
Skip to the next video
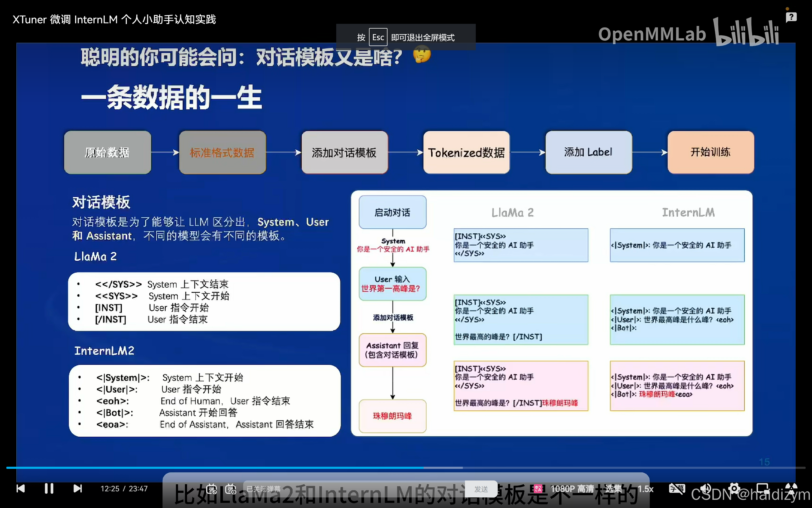77,488
